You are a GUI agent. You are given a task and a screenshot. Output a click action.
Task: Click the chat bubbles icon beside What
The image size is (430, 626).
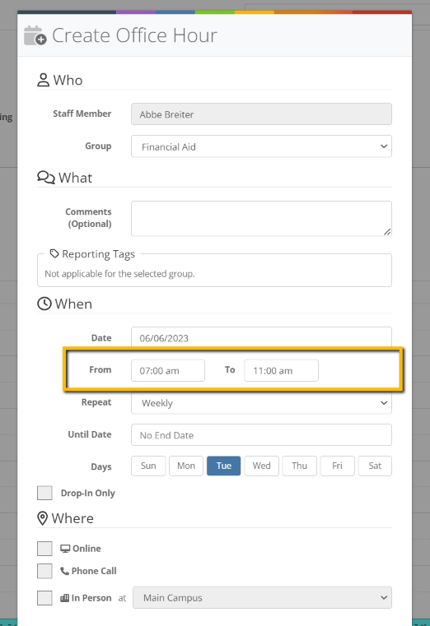tap(46, 177)
